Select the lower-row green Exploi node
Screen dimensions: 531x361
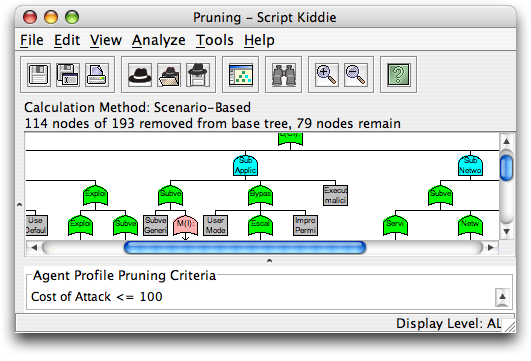point(80,225)
